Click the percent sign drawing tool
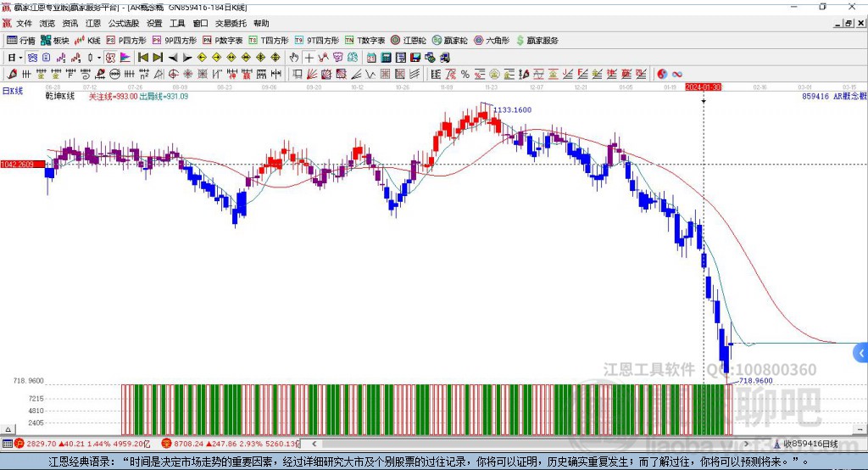The width and height of the screenshot is (868, 470). click(465, 75)
